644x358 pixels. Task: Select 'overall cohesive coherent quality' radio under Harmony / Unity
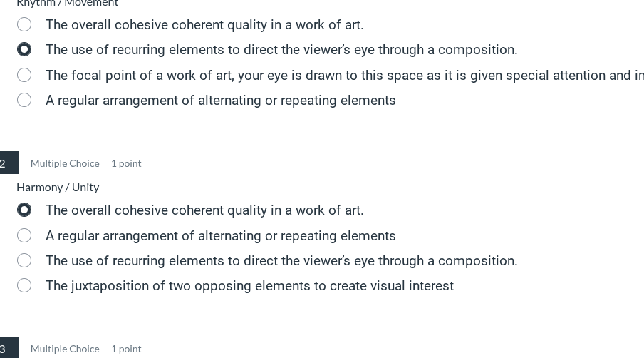tap(24, 210)
